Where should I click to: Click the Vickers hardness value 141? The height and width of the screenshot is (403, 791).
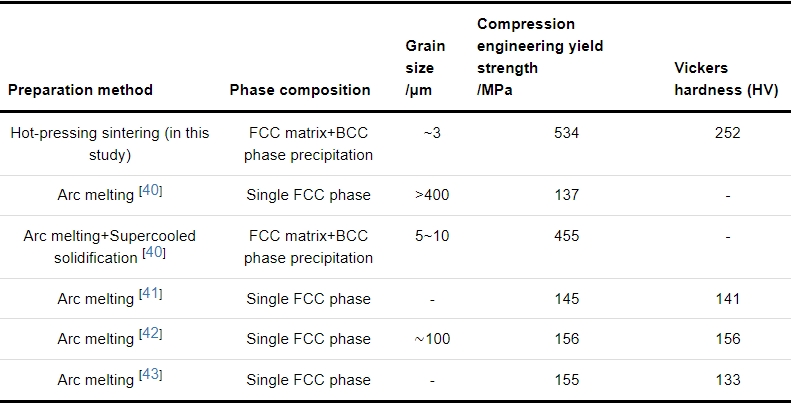pos(728,299)
